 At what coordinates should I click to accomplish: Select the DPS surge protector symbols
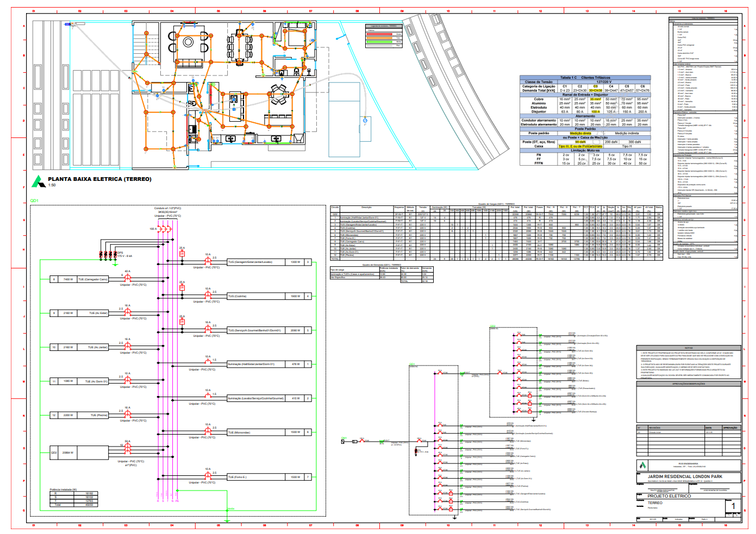point(108,254)
